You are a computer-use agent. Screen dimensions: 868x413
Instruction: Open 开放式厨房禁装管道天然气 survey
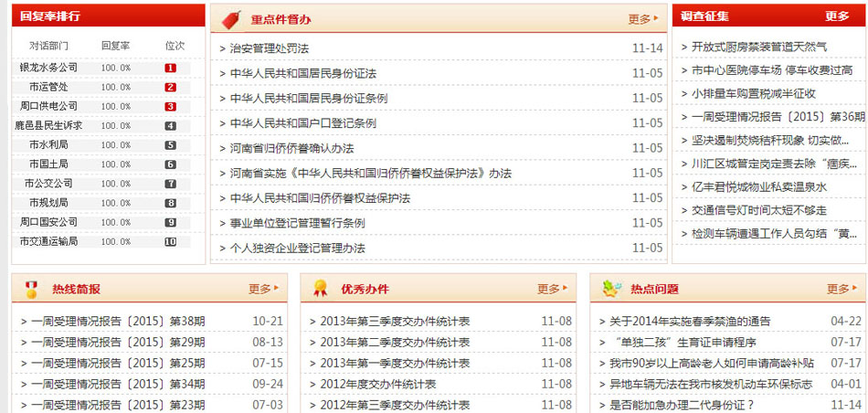point(758,47)
